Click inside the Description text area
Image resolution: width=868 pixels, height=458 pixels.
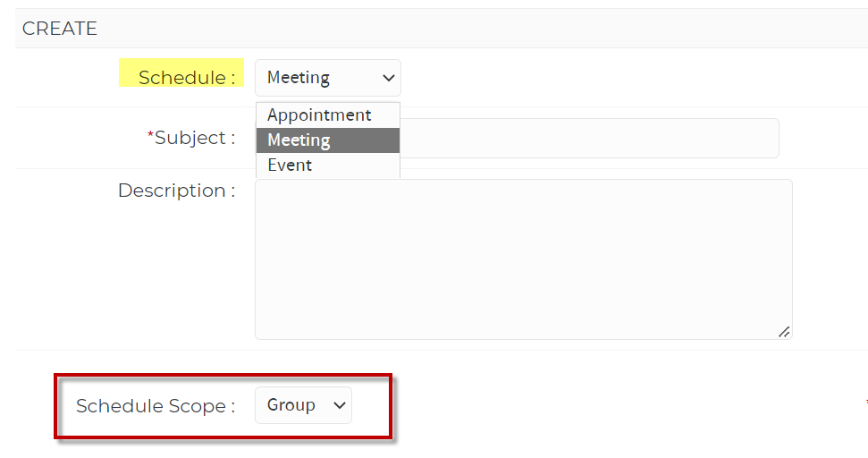pos(524,259)
